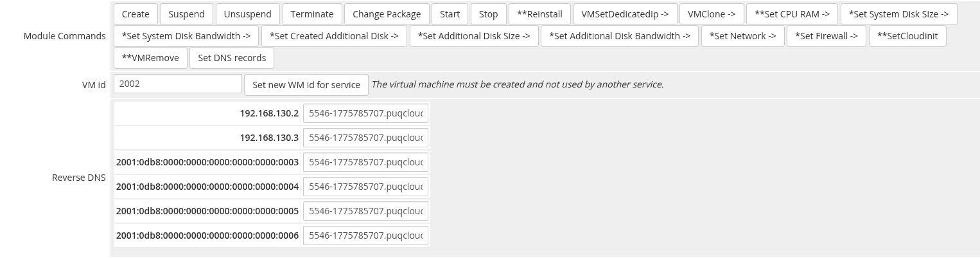The width and height of the screenshot is (980, 258).
Task: Open the VMClone command
Action: [711, 14]
